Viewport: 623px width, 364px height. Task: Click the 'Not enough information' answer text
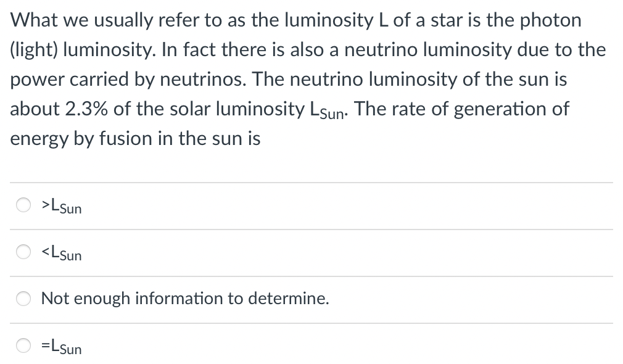(x=184, y=299)
